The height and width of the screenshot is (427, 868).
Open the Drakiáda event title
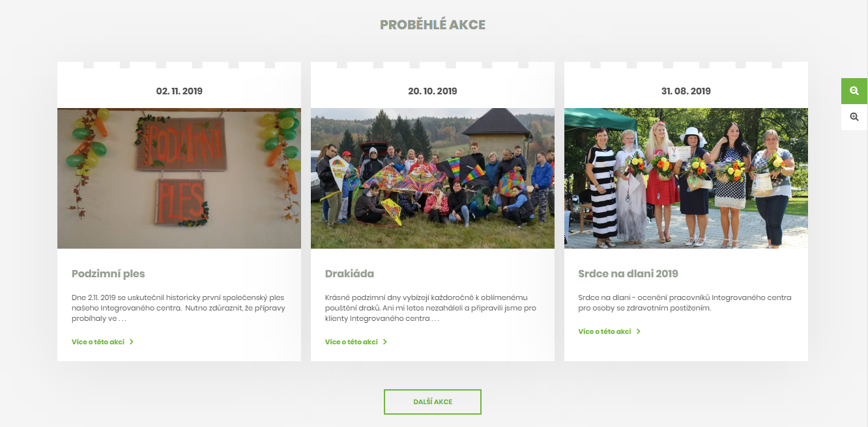coord(349,273)
